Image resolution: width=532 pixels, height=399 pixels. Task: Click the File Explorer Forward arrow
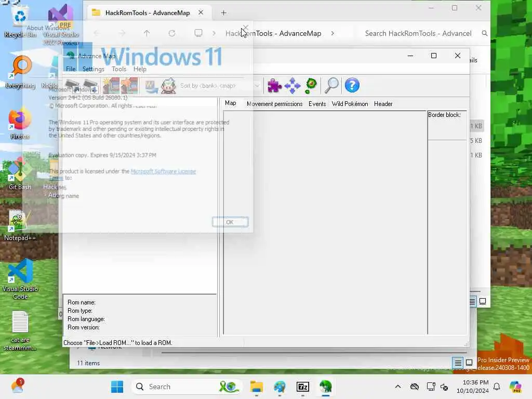(x=122, y=33)
